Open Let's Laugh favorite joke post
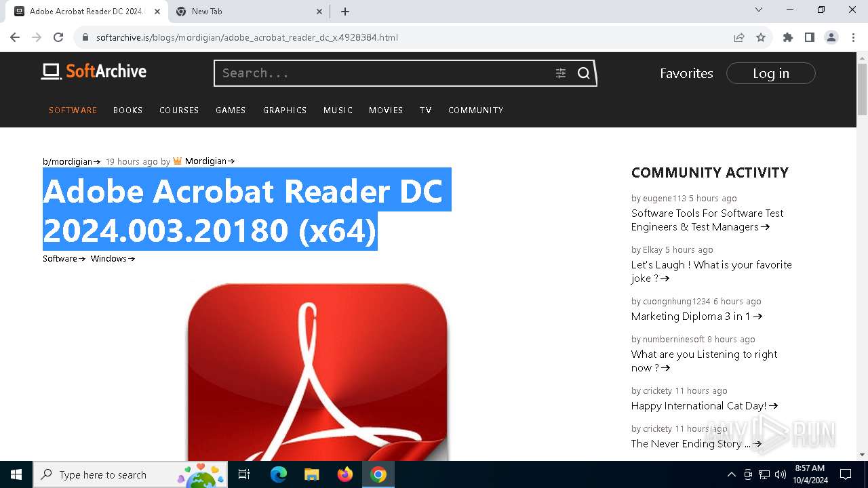The height and width of the screenshot is (488, 868). coord(711,271)
